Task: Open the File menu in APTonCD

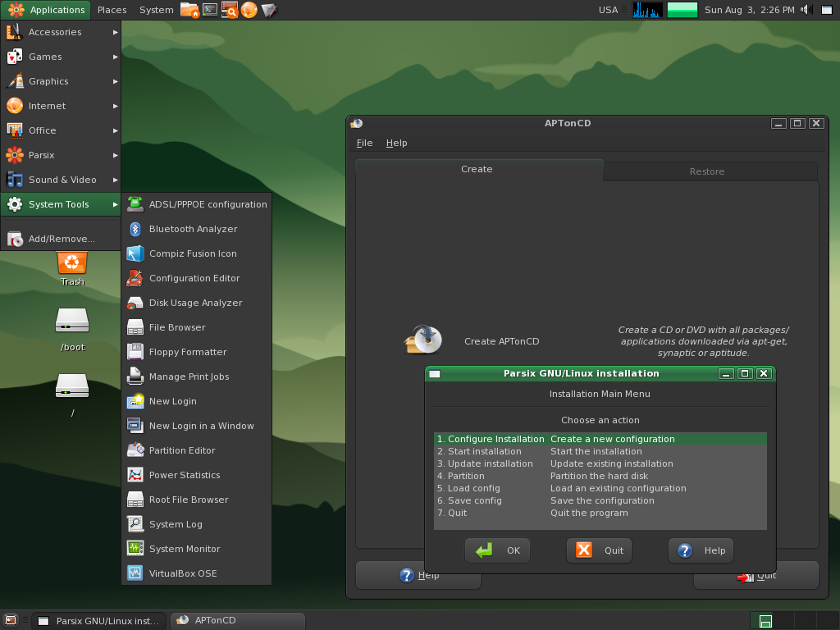Action: click(x=364, y=143)
